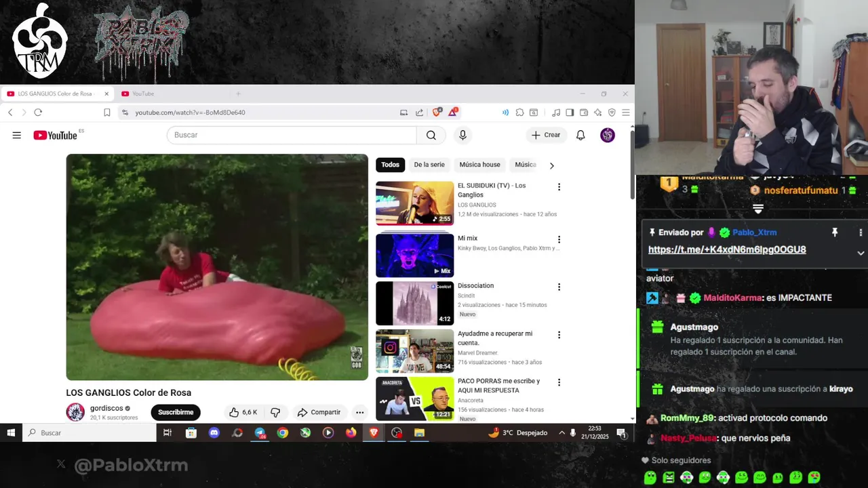Click the YouTube search magnifier button
Image resolution: width=868 pixels, height=488 pixels.
pyautogui.click(x=431, y=135)
